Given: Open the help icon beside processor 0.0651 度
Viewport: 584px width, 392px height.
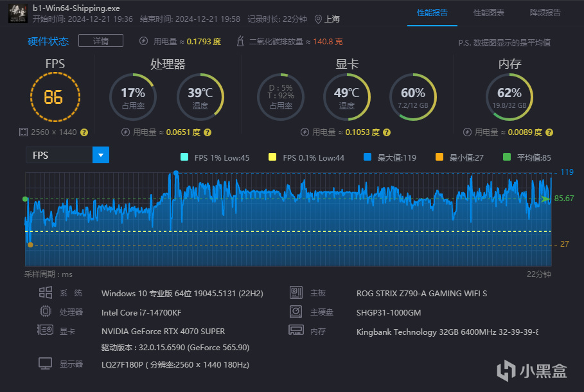Looking at the screenshot, I should coord(208,132).
